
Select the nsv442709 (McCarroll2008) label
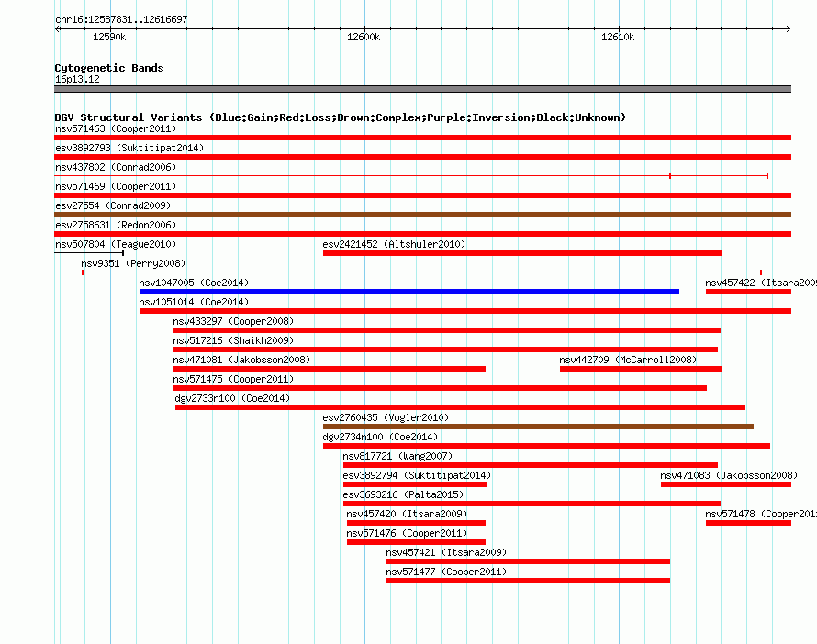click(628, 360)
